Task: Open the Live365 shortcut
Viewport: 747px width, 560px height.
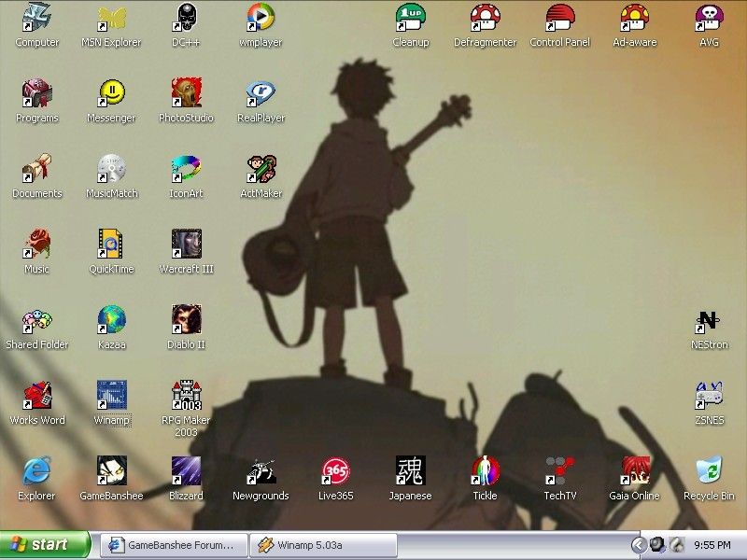Action: click(x=335, y=470)
